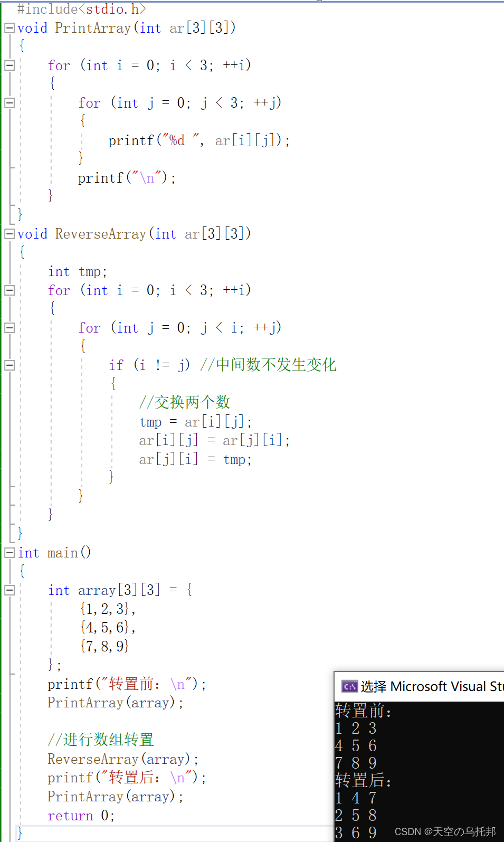The image size is (504, 842).
Task: Click the printf("%d ", ar[i][j]) line
Action: click(x=199, y=140)
